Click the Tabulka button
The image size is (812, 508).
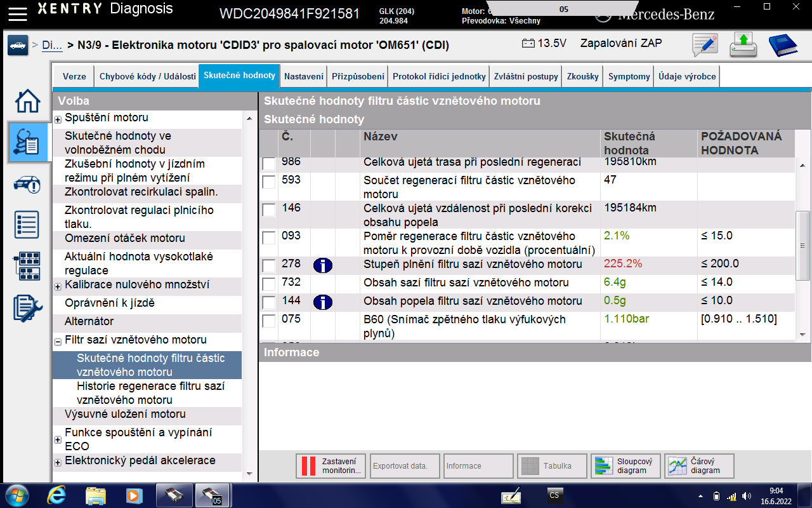(x=551, y=466)
